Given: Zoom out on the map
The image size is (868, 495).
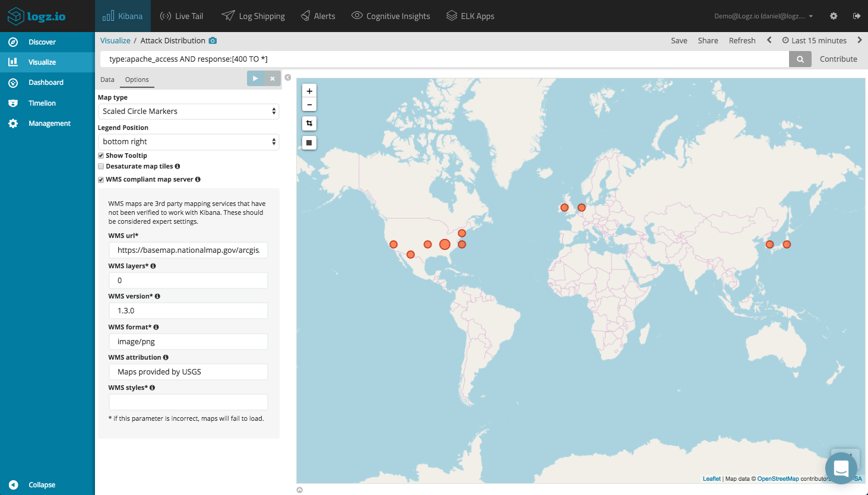Looking at the screenshot, I should pyautogui.click(x=309, y=104).
